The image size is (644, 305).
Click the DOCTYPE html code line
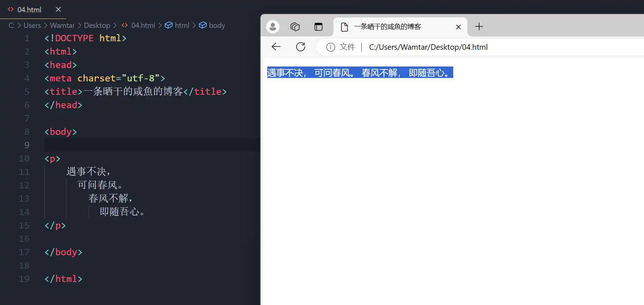click(85, 38)
